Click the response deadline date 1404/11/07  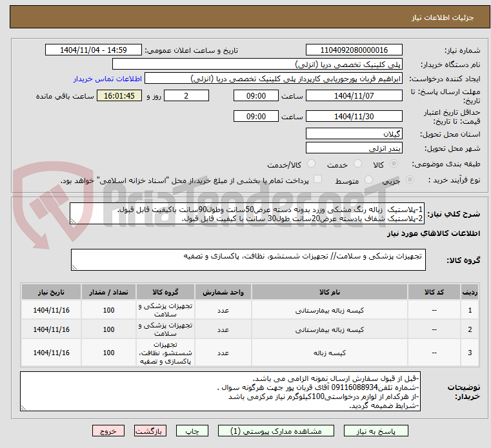354,96
